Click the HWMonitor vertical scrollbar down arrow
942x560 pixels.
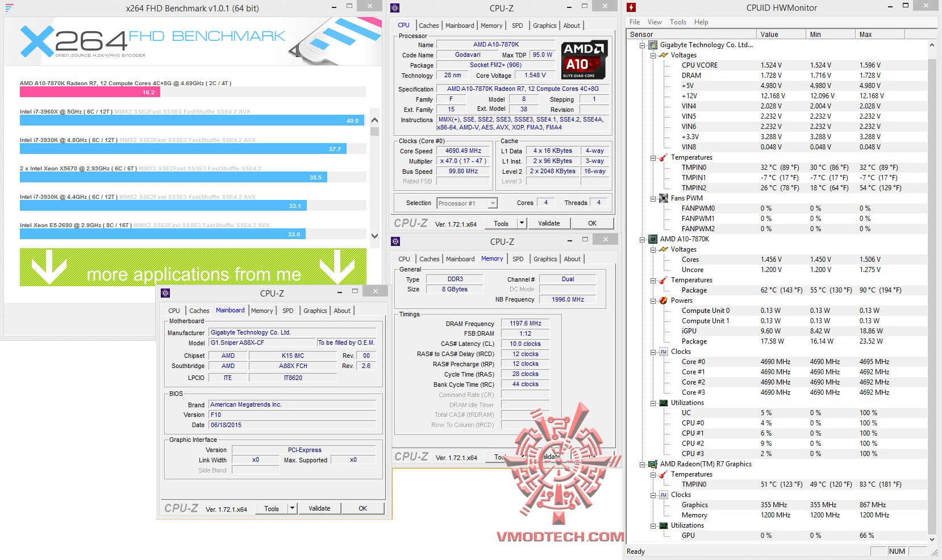pos(932,539)
